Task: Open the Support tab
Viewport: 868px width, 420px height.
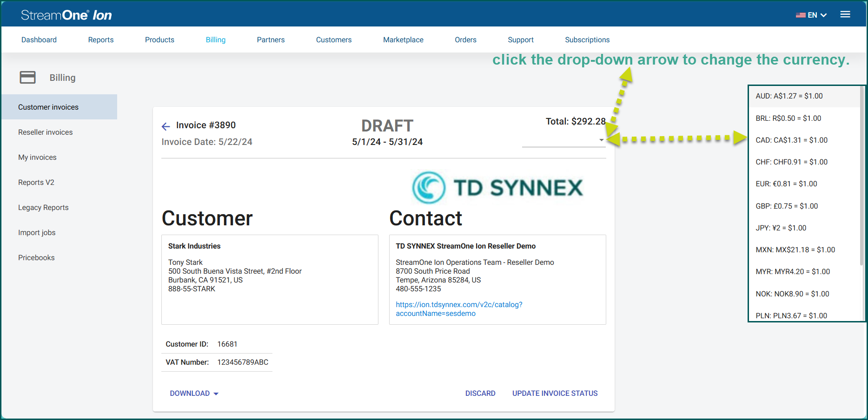Action: click(x=521, y=40)
